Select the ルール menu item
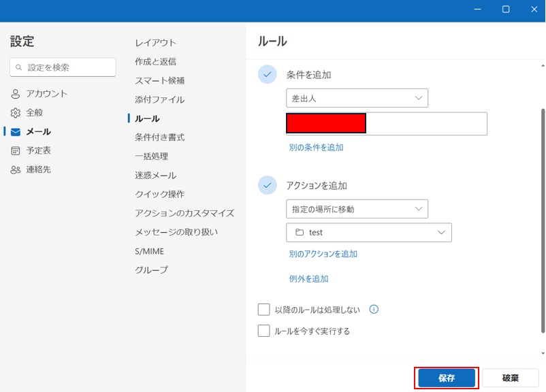 click(x=147, y=118)
